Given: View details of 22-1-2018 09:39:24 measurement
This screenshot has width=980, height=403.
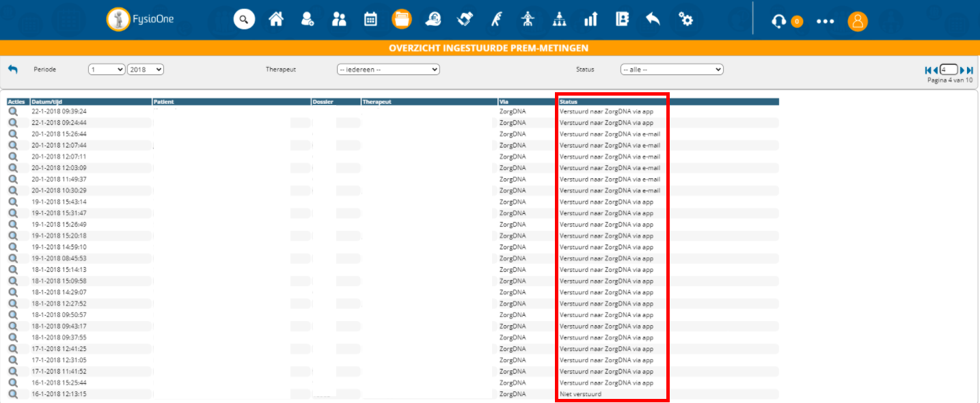Looking at the screenshot, I should click(13, 111).
